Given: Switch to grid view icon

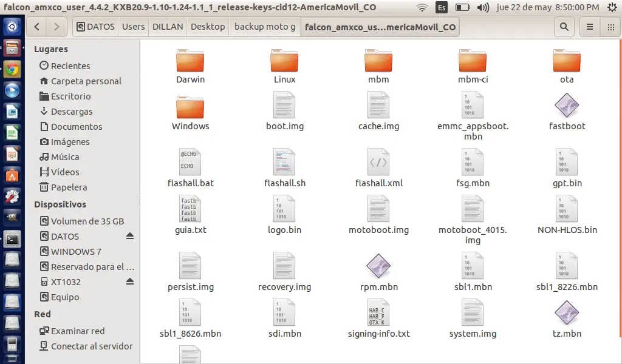Looking at the screenshot, I should click(610, 27).
